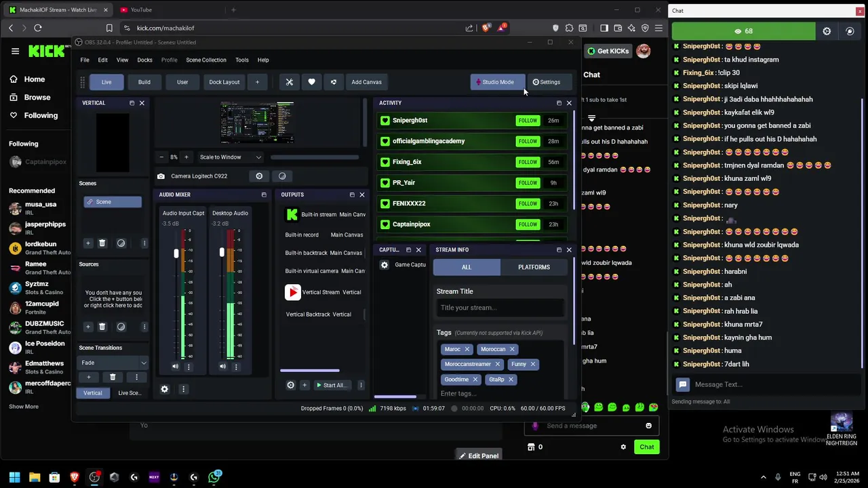Click Start All outputs button
This screenshot has height=488, width=868.
[332, 385]
